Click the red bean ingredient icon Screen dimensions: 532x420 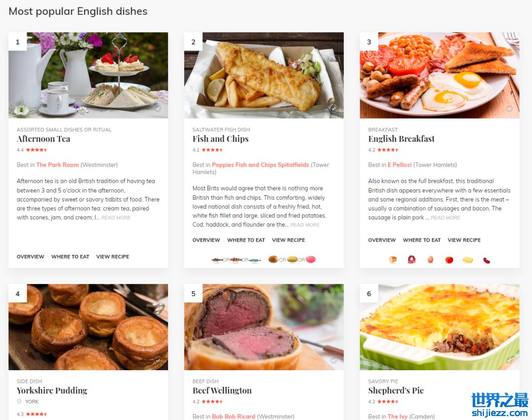click(487, 260)
